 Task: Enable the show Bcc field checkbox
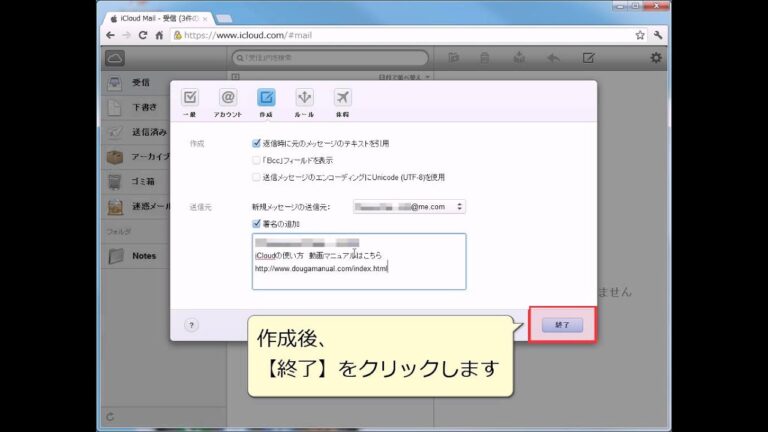(256, 160)
